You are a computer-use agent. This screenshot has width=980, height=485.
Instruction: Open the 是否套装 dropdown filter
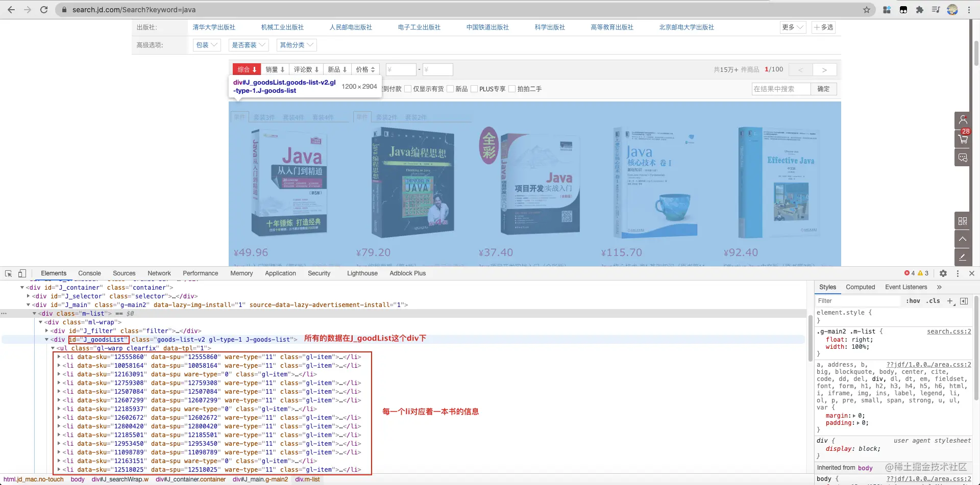pos(249,45)
